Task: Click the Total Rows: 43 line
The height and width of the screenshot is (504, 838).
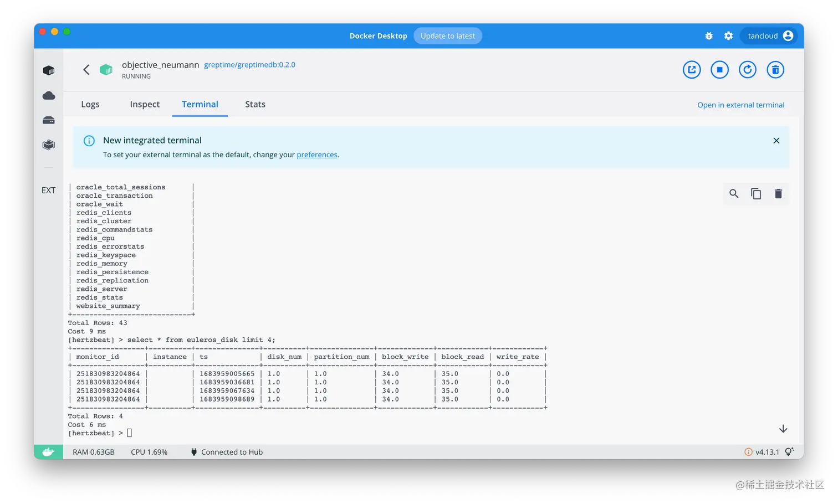Action: click(x=98, y=323)
